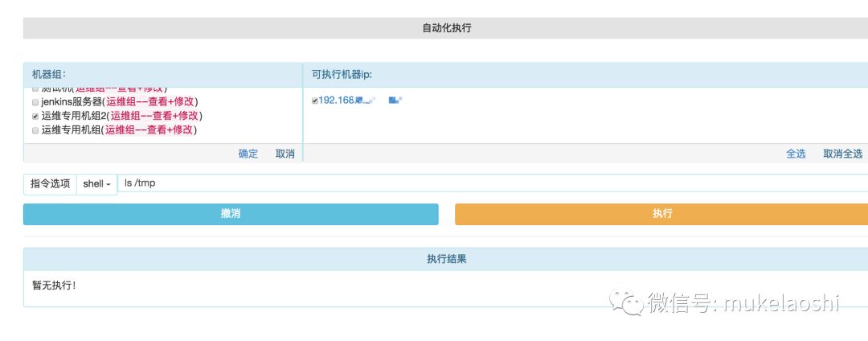This screenshot has height=341, width=868.
Task: Click 确定 to confirm the machine group
Action: (248, 154)
